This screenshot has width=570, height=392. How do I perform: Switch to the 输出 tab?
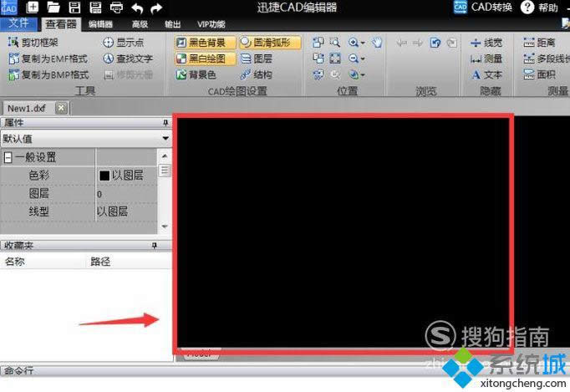(173, 24)
